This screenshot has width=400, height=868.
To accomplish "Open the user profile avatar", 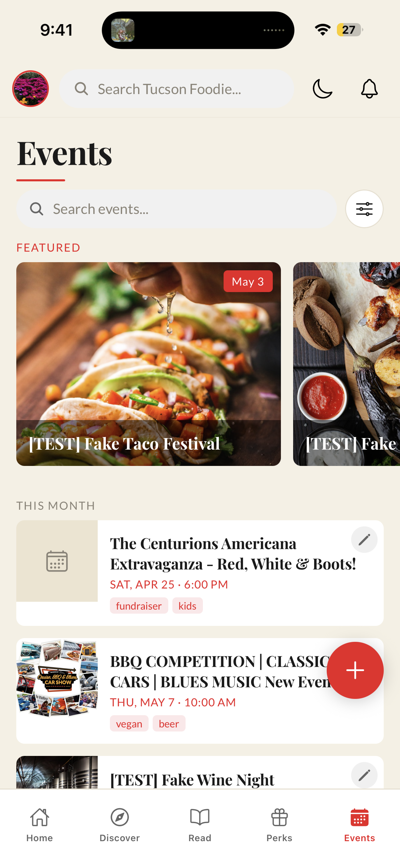I will [x=31, y=89].
